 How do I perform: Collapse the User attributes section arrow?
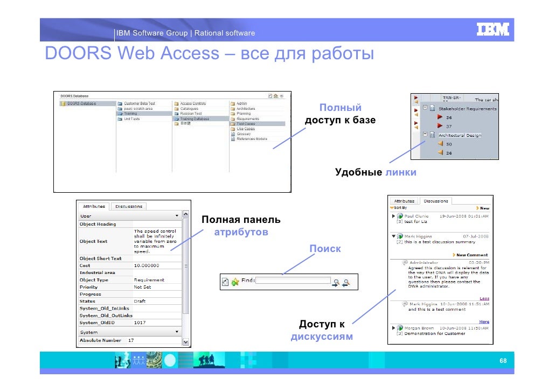click(177, 215)
